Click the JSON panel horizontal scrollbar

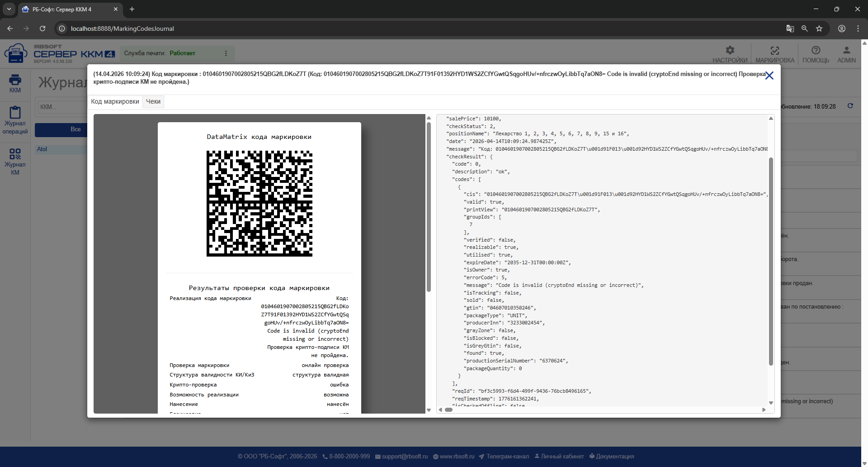coord(448,410)
